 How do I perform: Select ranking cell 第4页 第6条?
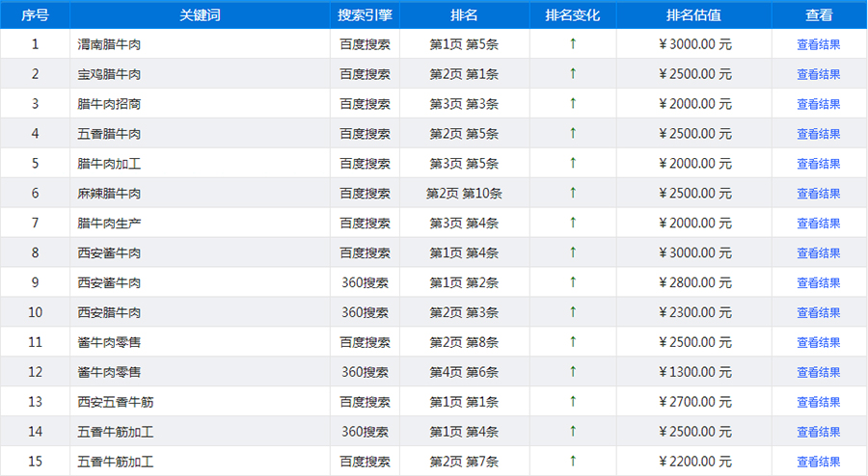pyautogui.click(x=464, y=373)
